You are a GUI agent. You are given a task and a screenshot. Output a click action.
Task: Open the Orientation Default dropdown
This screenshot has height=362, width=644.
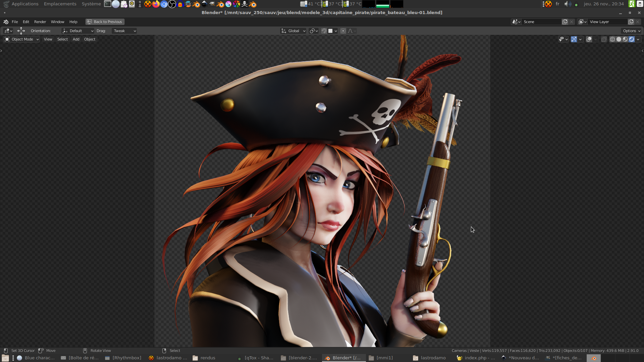click(78, 31)
